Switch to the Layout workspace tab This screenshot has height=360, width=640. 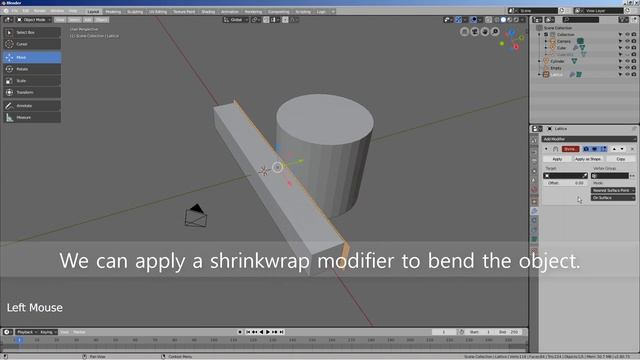point(93,11)
